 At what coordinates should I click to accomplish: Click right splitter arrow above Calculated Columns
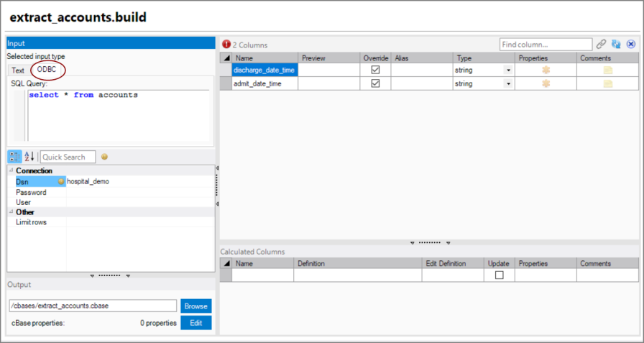click(x=448, y=243)
